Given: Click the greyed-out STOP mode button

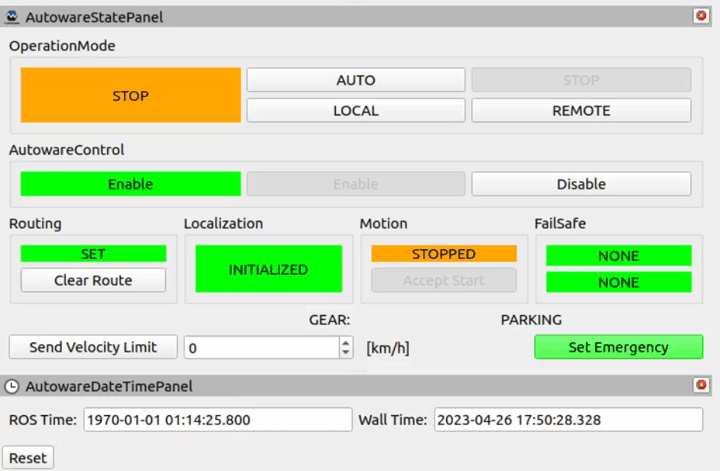Looking at the screenshot, I should [x=581, y=80].
